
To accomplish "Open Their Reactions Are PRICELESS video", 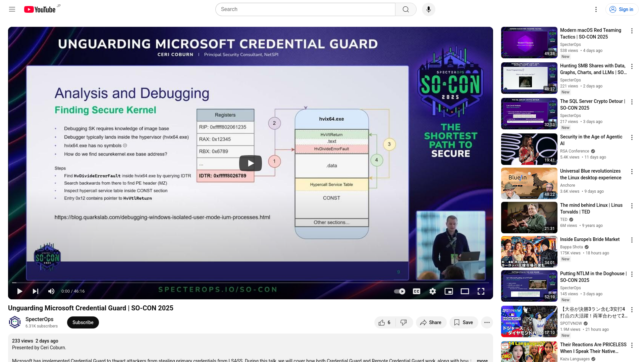I will (x=593, y=348).
